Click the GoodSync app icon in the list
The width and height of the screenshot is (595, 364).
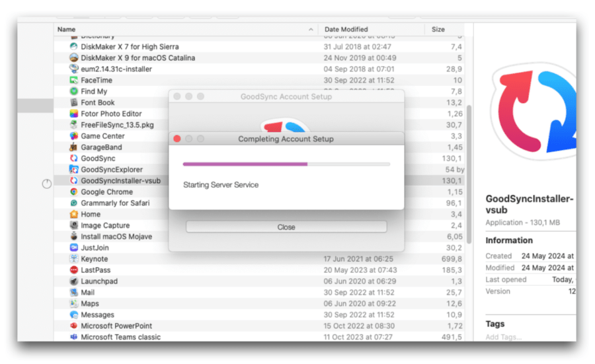[73, 158]
